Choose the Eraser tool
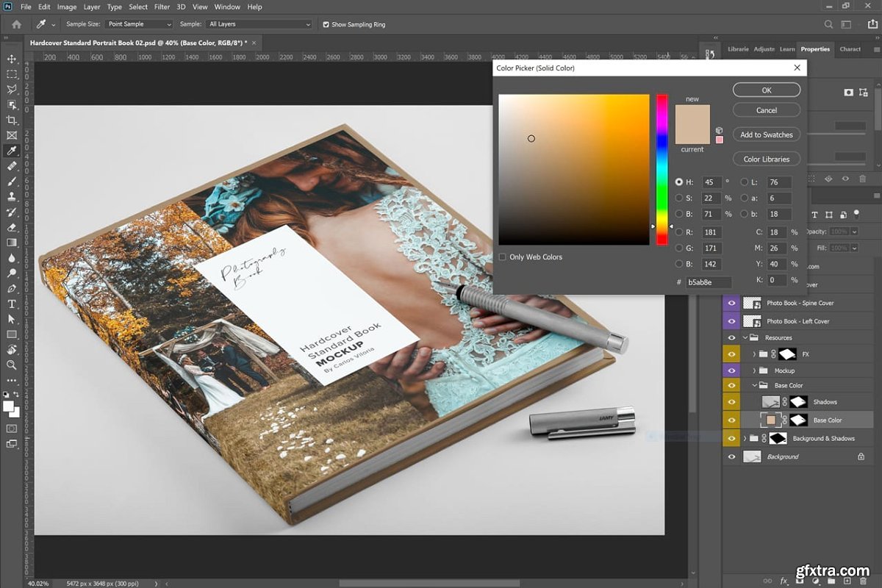This screenshot has width=882, height=588. point(12,227)
